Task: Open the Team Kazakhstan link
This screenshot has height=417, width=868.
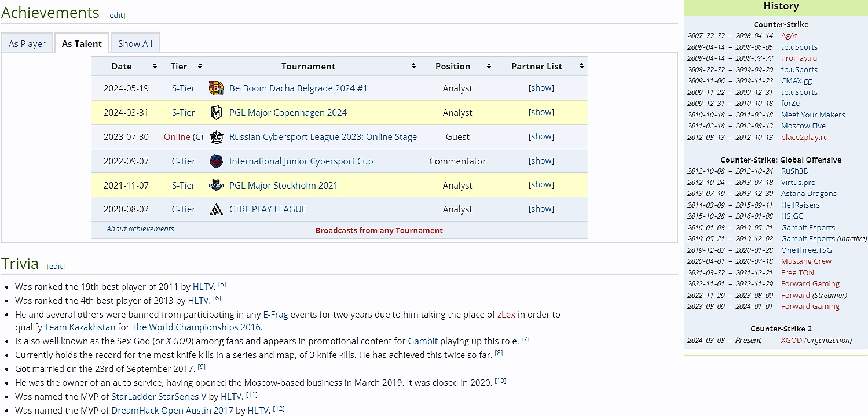Action: point(80,327)
